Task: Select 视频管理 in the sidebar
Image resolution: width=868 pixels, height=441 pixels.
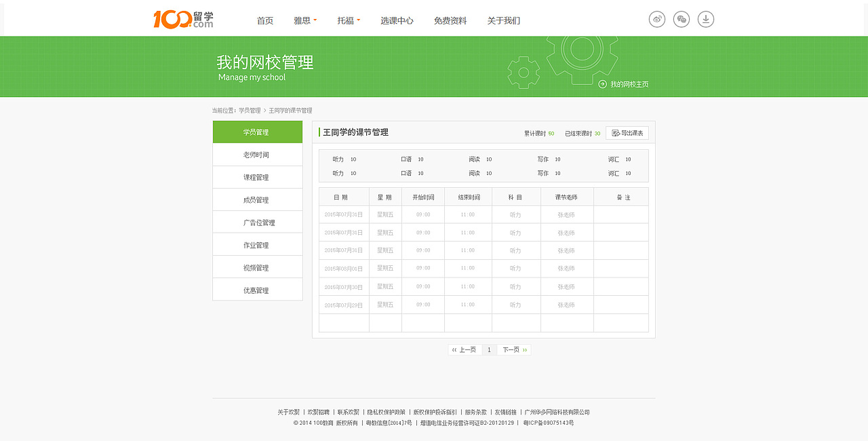Action: click(x=258, y=267)
